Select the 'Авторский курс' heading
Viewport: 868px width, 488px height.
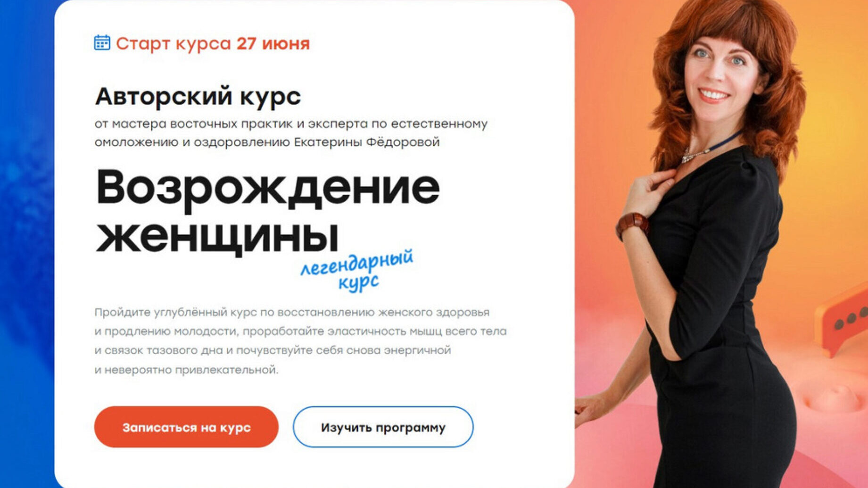[198, 96]
